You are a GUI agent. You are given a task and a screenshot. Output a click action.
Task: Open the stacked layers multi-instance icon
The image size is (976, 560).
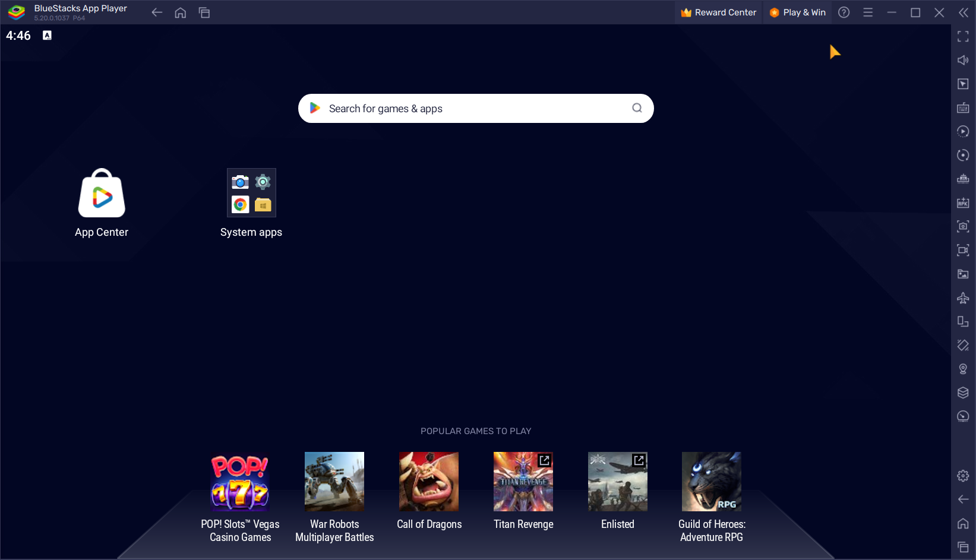[963, 393]
